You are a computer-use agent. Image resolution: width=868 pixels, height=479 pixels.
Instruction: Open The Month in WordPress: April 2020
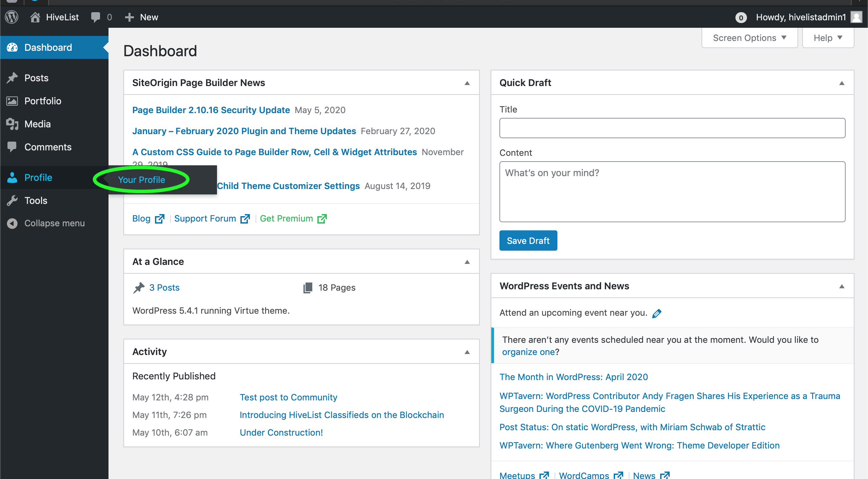[574, 377]
